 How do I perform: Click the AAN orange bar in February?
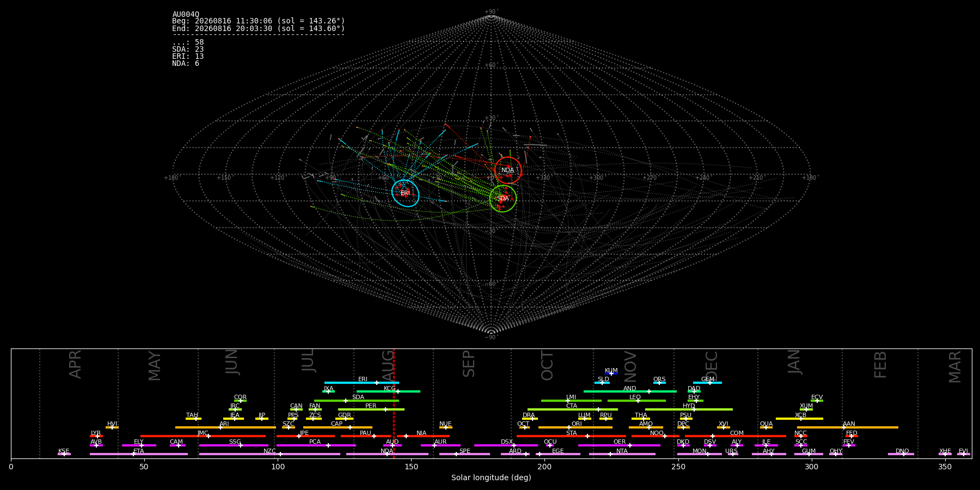point(848,427)
